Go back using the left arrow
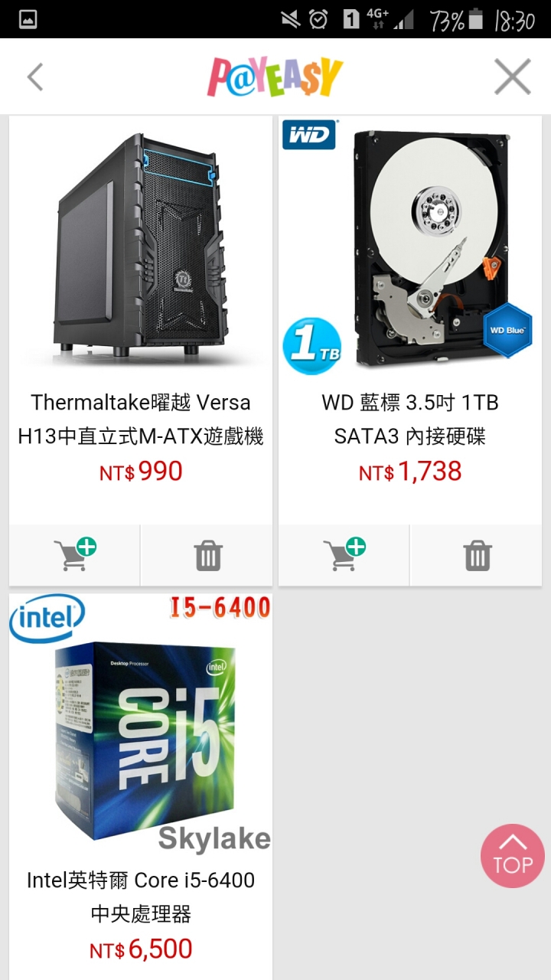The height and width of the screenshot is (980, 551). [35, 77]
